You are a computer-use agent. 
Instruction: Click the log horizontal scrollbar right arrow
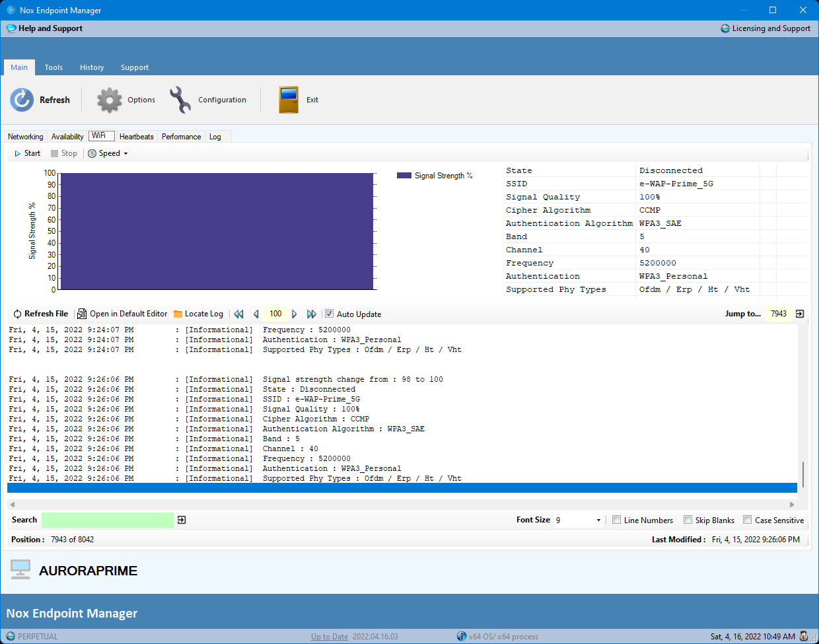792,505
